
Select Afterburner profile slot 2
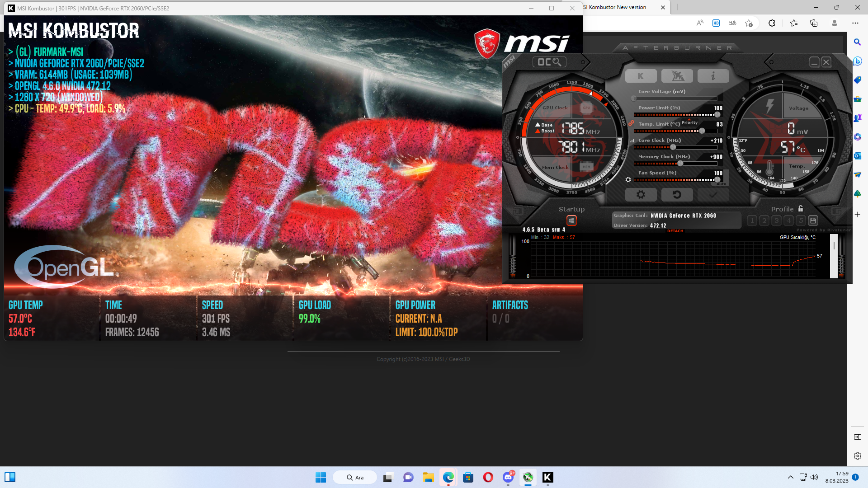coord(764,221)
